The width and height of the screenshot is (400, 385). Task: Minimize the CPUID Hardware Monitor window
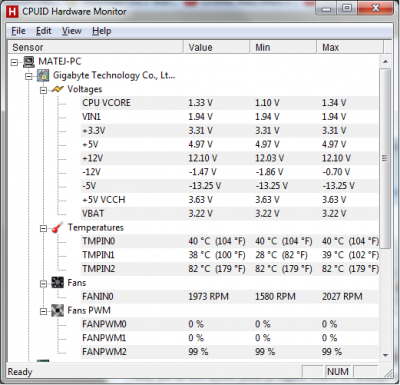326,8
